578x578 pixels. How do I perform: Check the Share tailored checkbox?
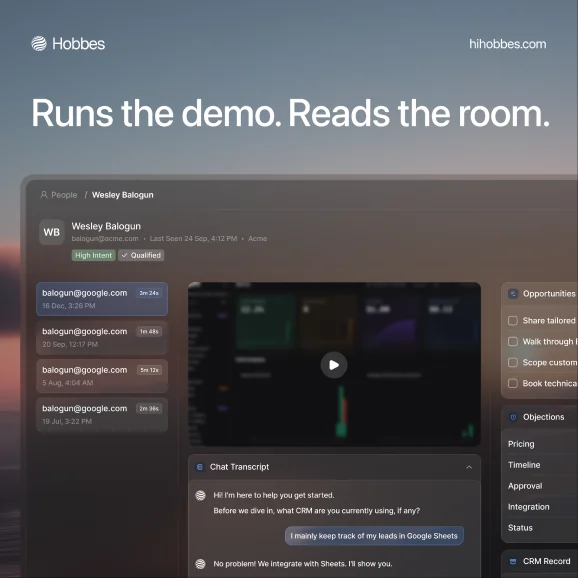513,321
